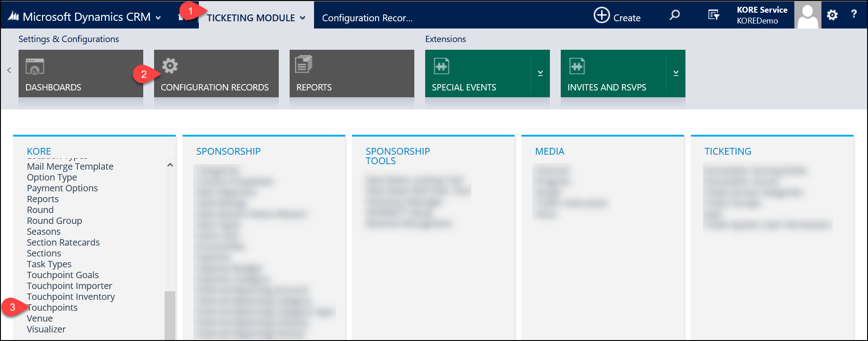Click the KORE Service user name

coord(762,9)
